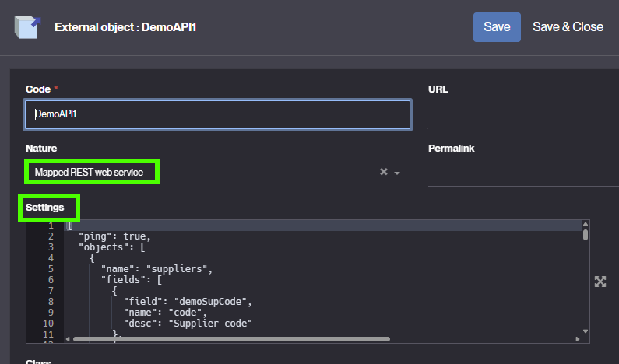The image size is (619, 364).
Task: Click the External object cube icon
Action: (27, 26)
